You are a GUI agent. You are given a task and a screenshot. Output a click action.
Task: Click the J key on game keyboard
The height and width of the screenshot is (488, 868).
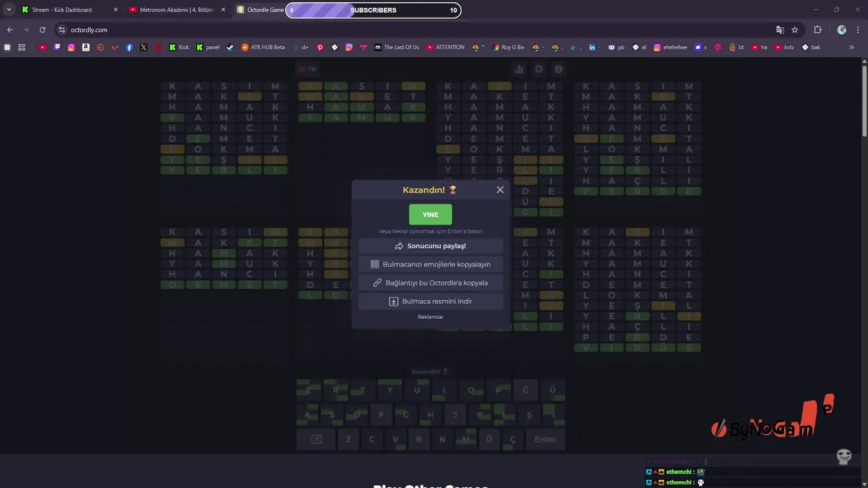(455, 415)
